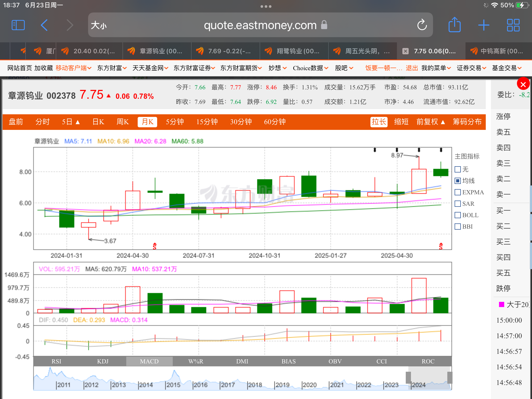Switch sub-indicator to RSI

click(56, 361)
